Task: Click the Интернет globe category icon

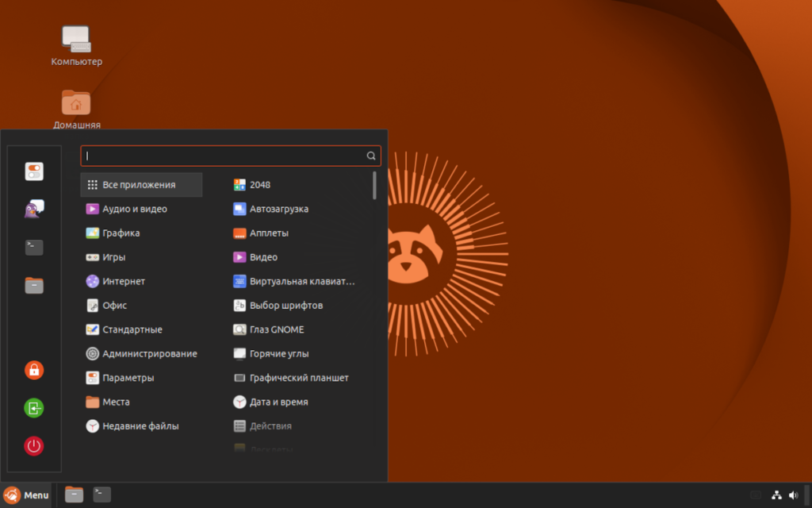Action: pyautogui.click(x=92, y=281)
